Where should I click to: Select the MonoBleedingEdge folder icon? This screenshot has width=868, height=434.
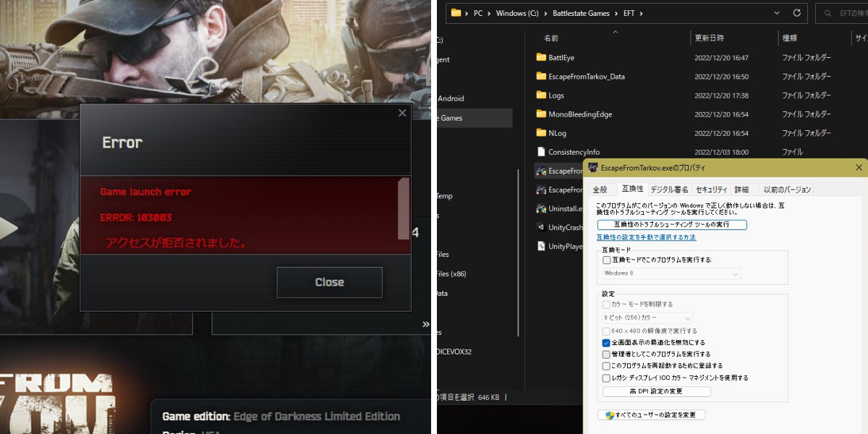(x=541, y=114)
